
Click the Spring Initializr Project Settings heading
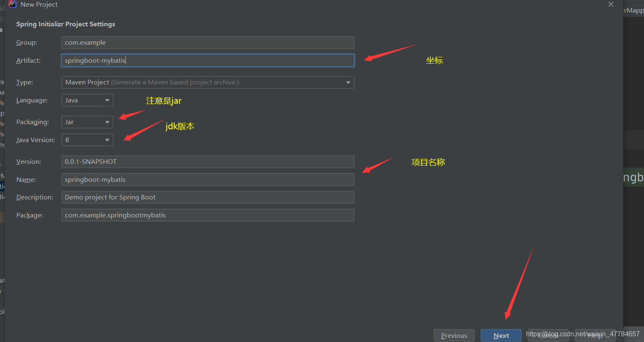point(66,24)
